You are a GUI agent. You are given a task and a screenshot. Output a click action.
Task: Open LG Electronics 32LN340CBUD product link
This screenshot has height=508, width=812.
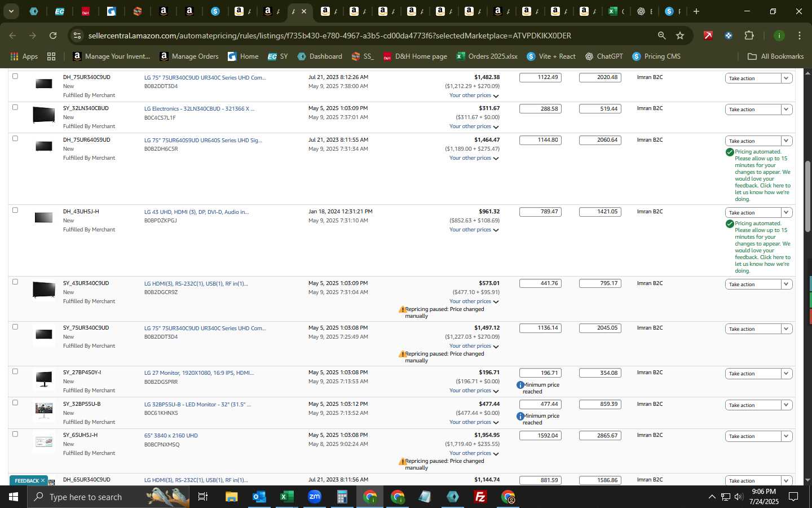coord(199,109)
